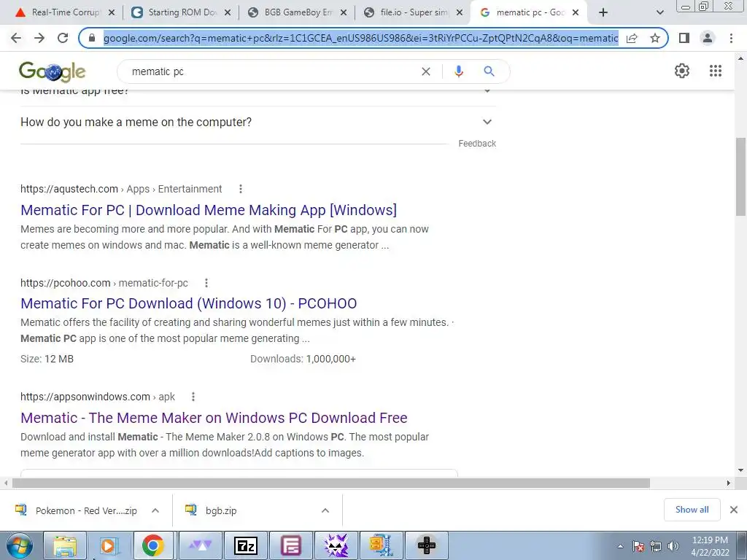
Task: Open media player from taskbar
Action: [108, 545]
